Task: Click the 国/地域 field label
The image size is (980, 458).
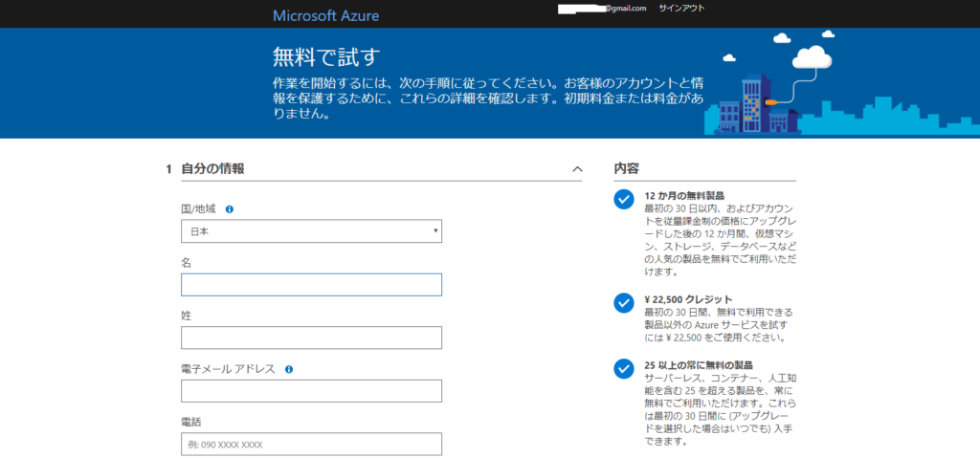Action: pos(198,209)
